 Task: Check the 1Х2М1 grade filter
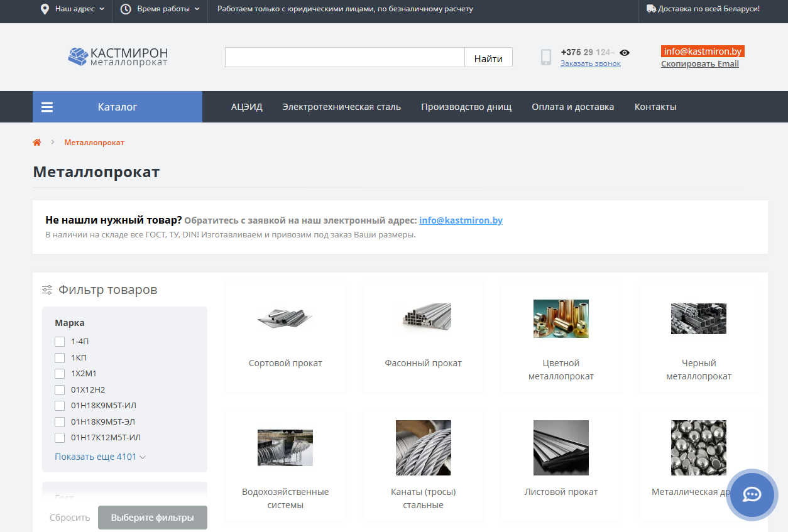coord(60,374)
